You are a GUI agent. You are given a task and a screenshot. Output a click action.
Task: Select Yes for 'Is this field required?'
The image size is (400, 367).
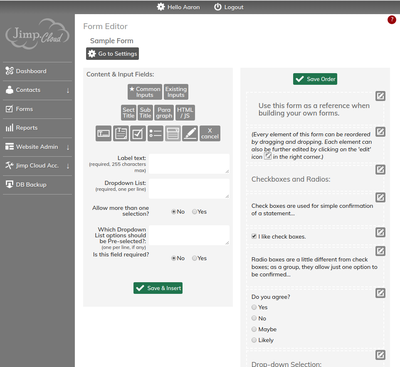[x=194, y=258]
